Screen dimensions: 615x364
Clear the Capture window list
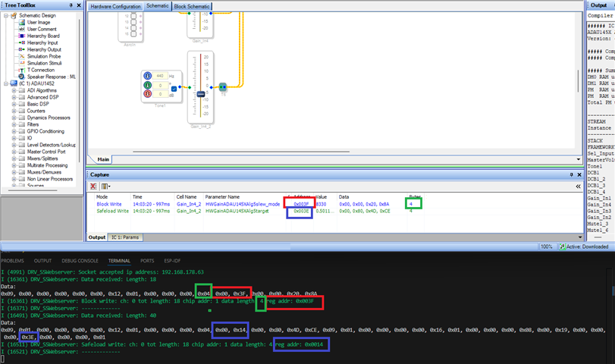93,187
